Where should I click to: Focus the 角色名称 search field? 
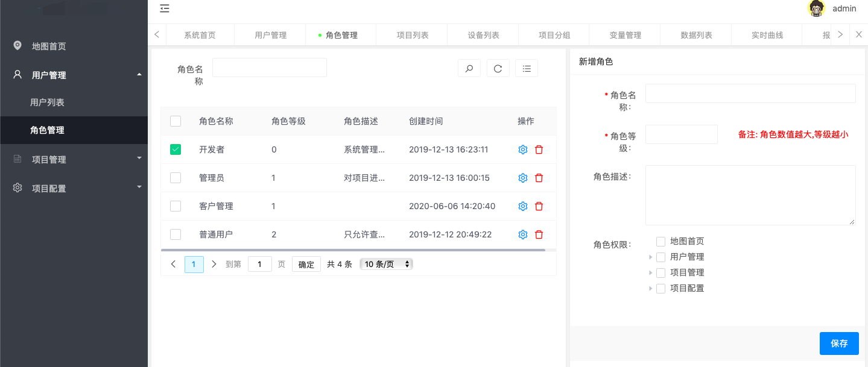click(x=270, y=67)
